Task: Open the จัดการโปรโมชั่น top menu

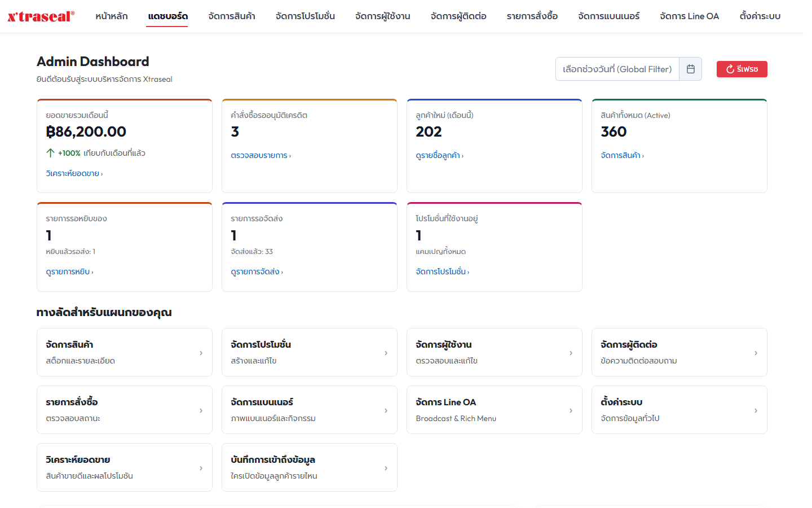Action: click(305, 16)
